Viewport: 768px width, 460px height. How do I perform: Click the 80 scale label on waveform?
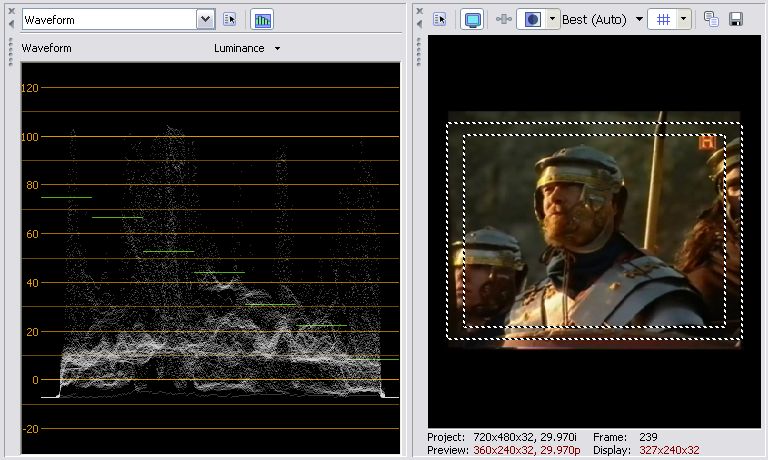pos(32,185)
